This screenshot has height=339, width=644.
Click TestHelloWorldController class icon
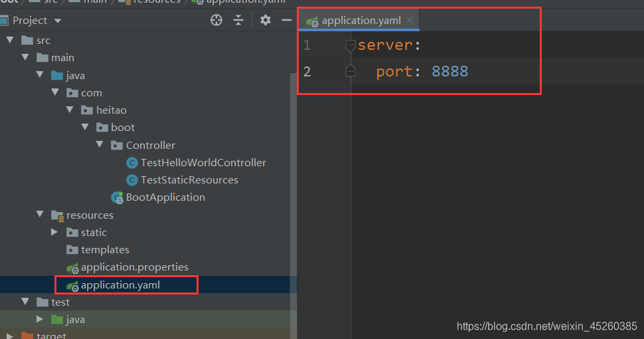pos(132,163)
